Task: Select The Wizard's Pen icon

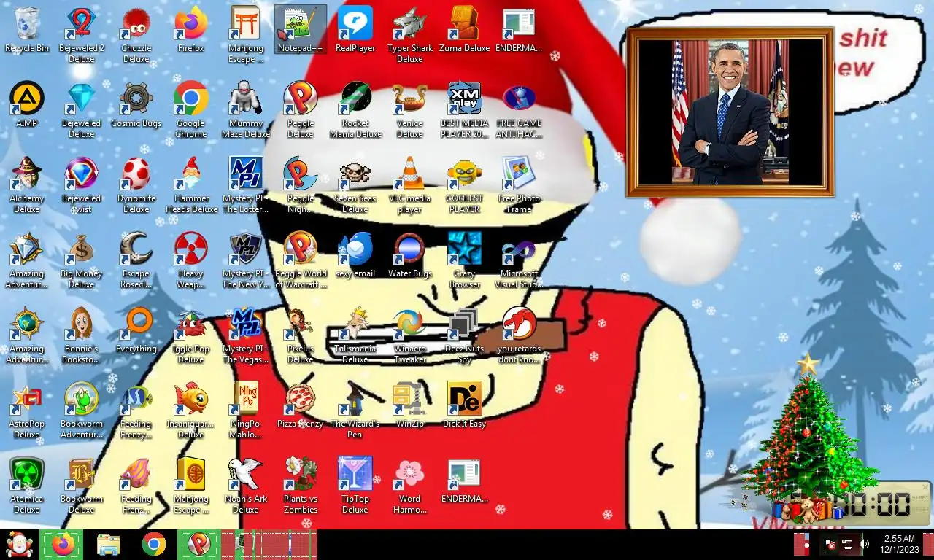Action: tap(355, 410)
